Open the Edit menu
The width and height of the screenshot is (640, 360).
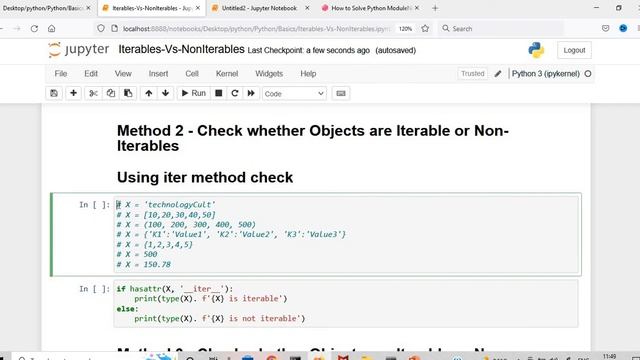[91, 73]
